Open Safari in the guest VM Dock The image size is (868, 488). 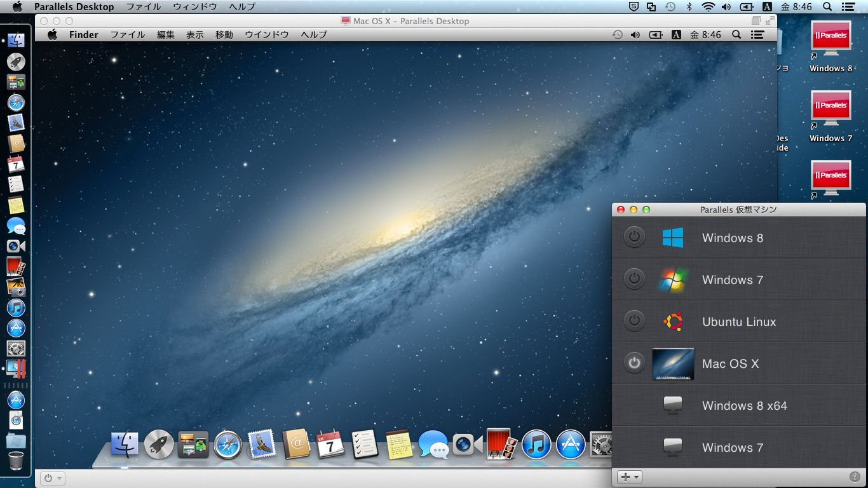point(227,444)
